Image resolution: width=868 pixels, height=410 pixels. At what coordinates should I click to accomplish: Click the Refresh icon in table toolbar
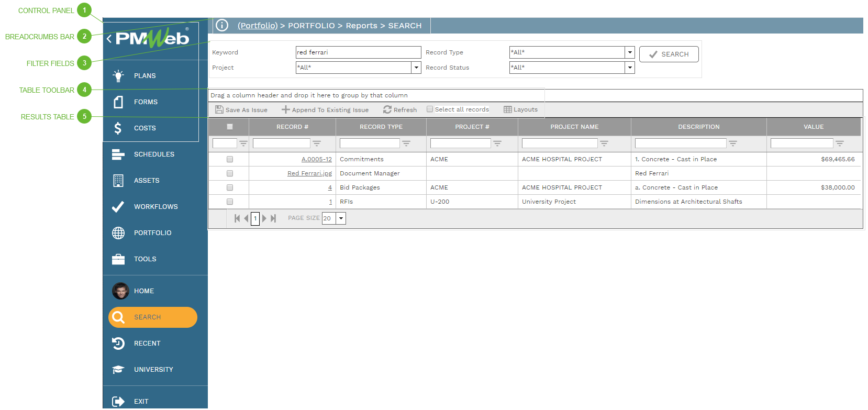click(387, 109)
